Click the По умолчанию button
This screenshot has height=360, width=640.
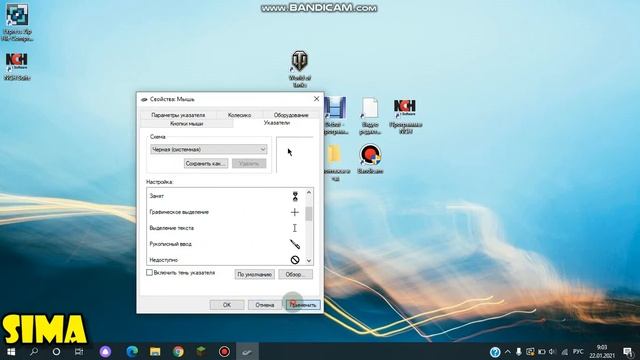(254, 274)
